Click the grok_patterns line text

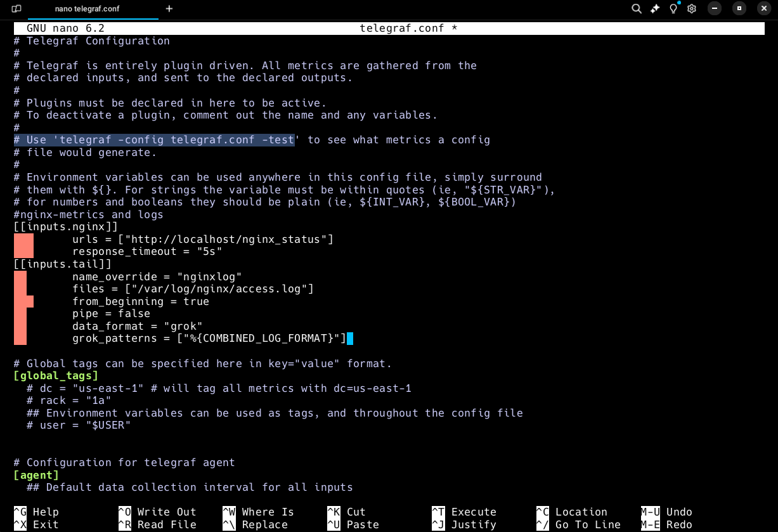209,339
